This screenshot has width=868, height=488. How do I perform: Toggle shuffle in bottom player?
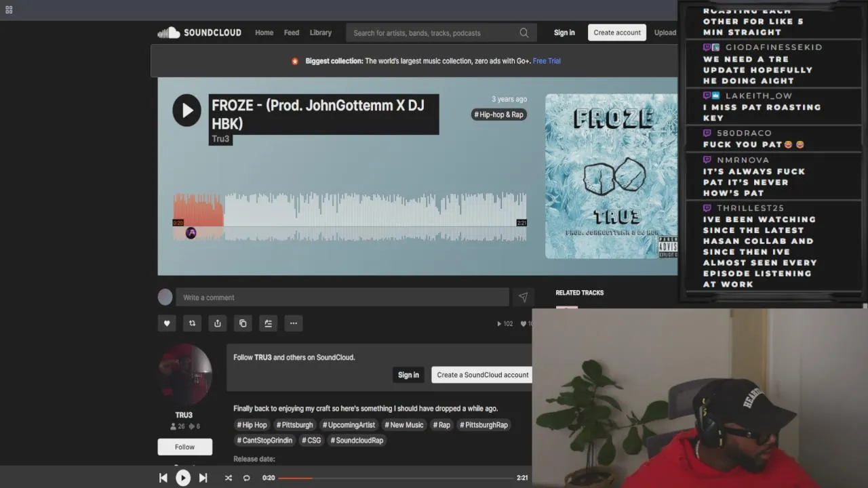pos(229,478)
